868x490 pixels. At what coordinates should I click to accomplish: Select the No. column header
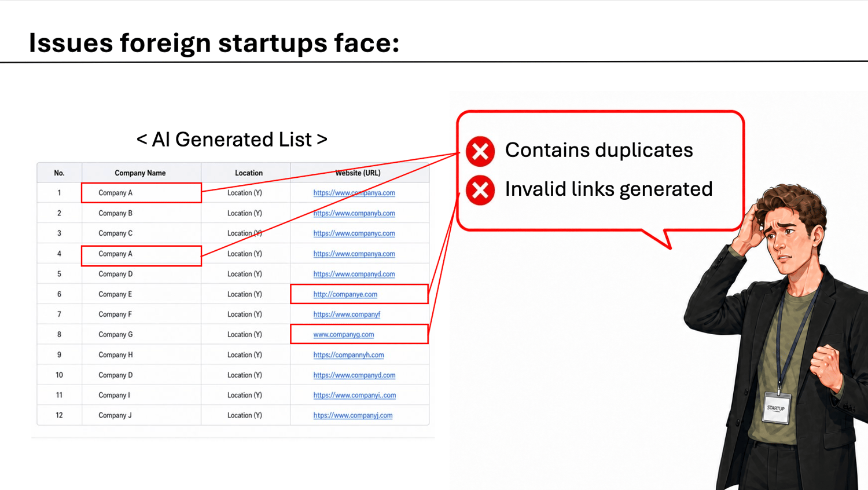pos(59,173)
